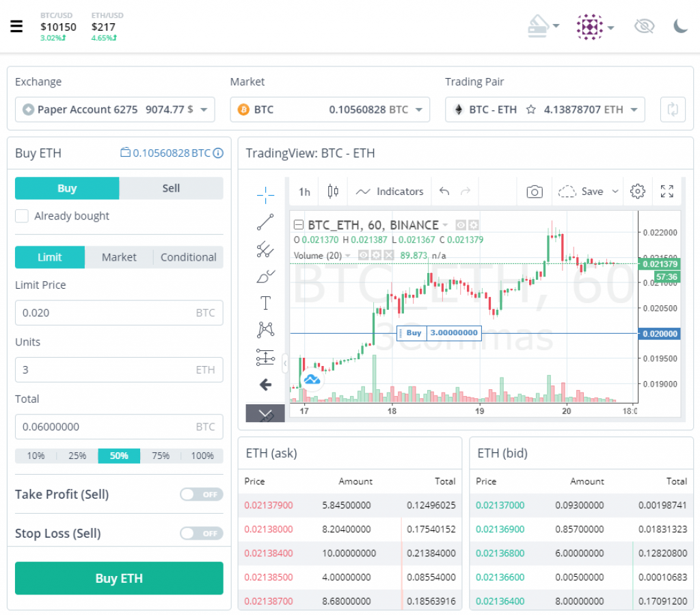Change the candlestick chart style
700x615 pixels.
tap(333, 192)
